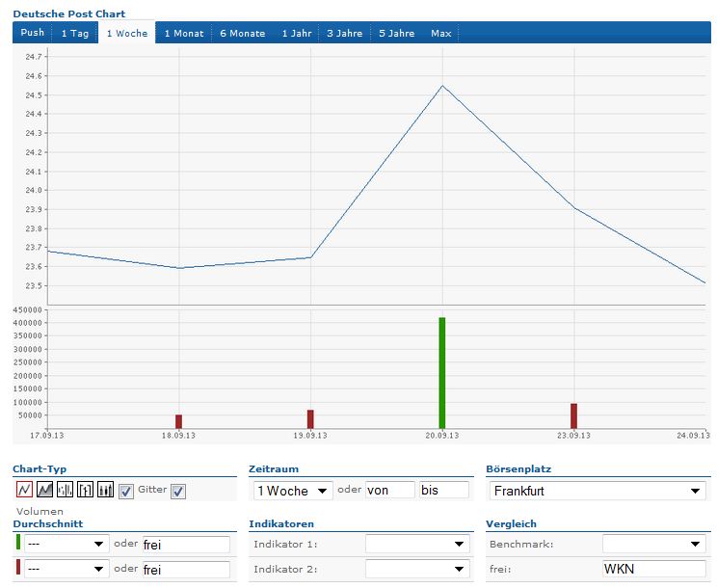Click the 'Indikatoren' section heading
Image resolution: width=717 pixels, height=588 pixels.
click(281, 524)
